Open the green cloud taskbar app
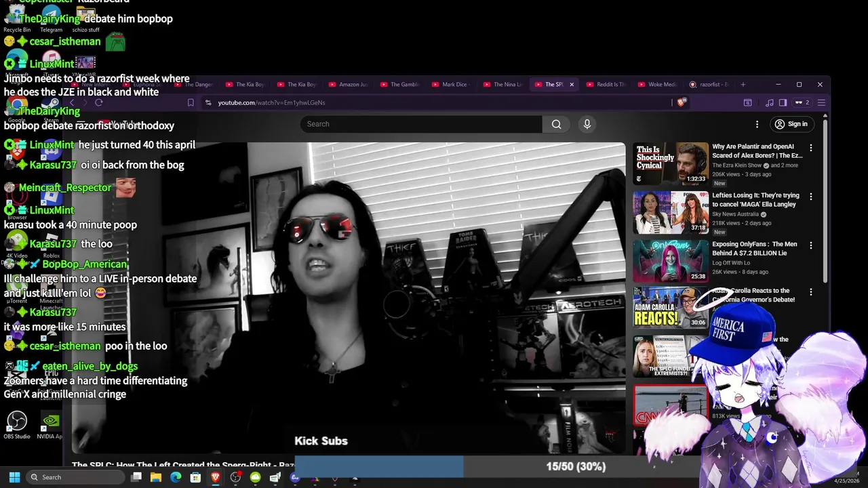 pos(255,477)
